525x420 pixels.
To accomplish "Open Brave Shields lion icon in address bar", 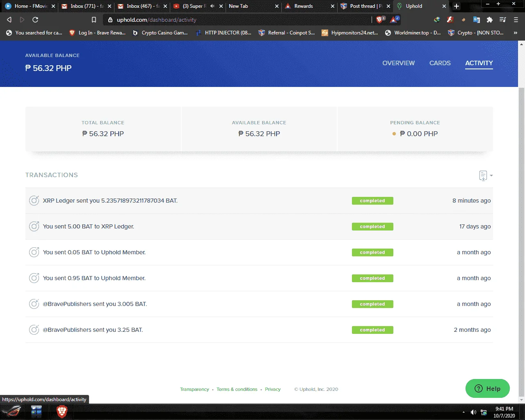I will coord(380,19).
